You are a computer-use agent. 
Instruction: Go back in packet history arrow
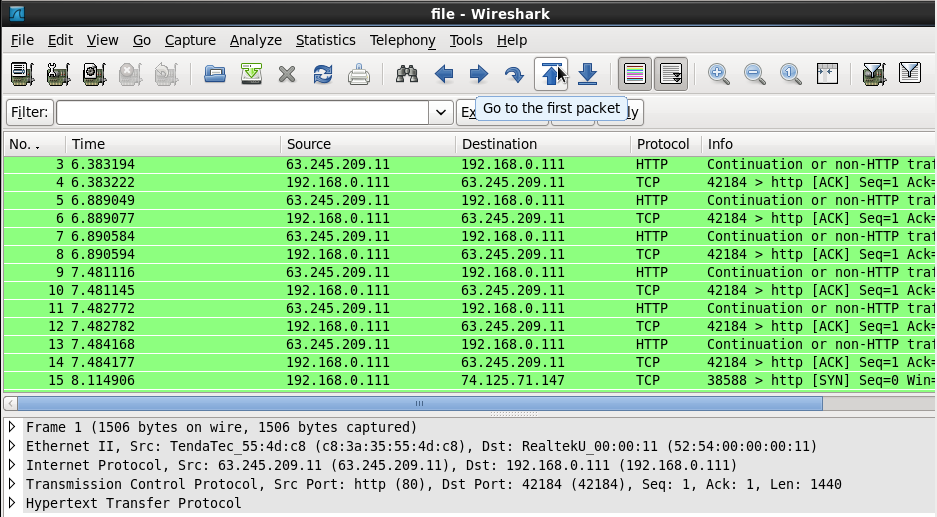click(x=443, y=74)
